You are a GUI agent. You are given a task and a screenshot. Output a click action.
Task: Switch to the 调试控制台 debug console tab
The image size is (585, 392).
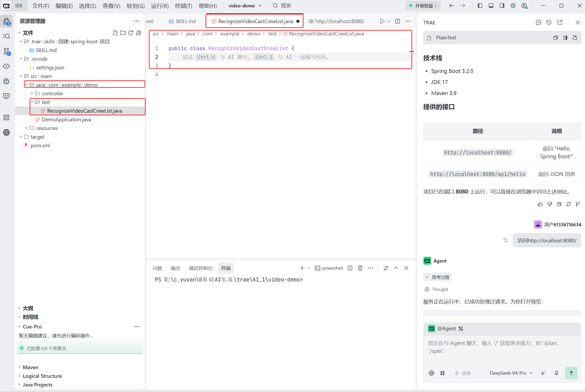201,268
